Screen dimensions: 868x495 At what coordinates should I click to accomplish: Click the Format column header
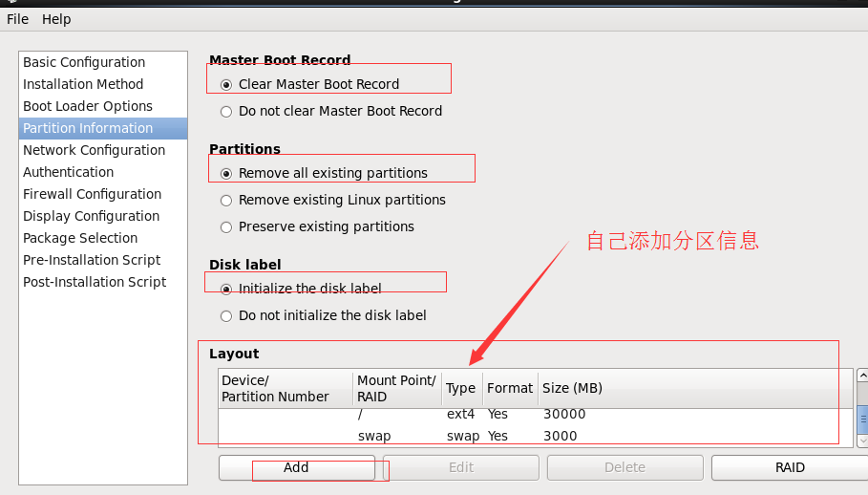coord(511,389)
